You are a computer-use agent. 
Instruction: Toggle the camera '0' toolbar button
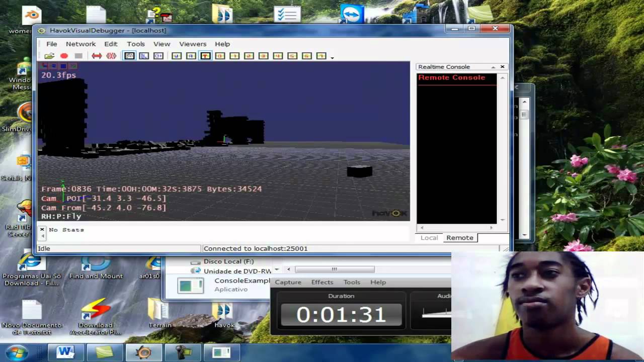pos(220,56)
